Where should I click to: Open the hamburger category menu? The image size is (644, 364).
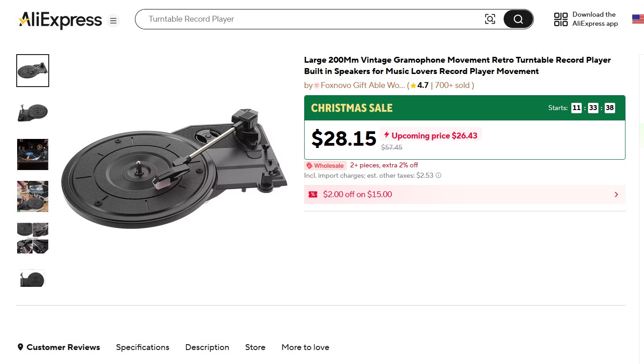coord(113,21)
